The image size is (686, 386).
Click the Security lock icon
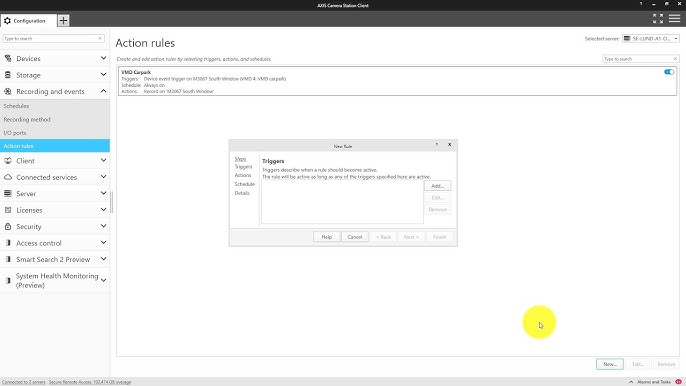[8, 226]
